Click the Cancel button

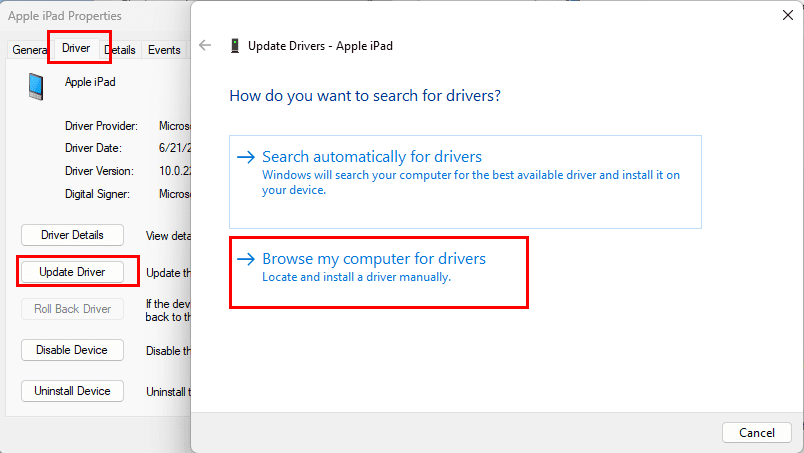click(x=756, y=432)
